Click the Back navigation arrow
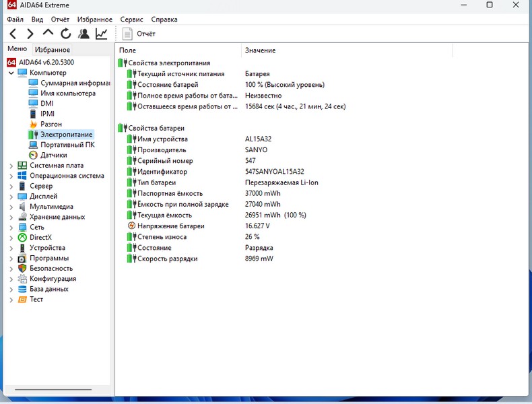 (13, 34)
